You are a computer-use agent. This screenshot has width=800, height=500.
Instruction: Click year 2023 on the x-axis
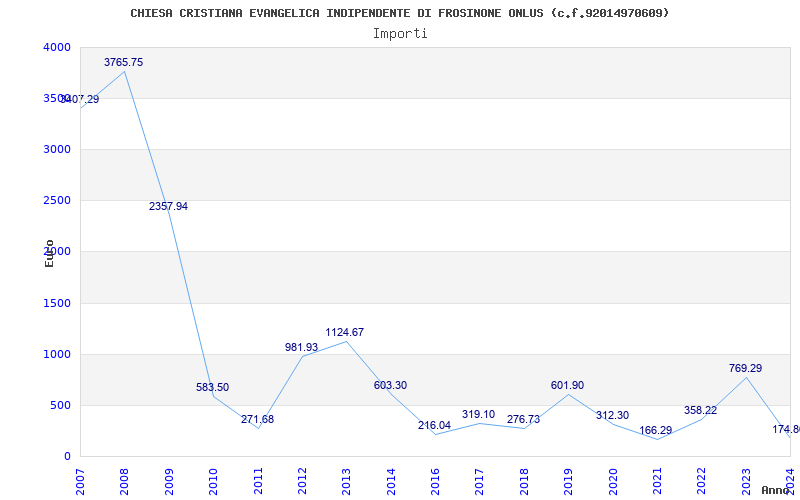click(x=746, y=478)
